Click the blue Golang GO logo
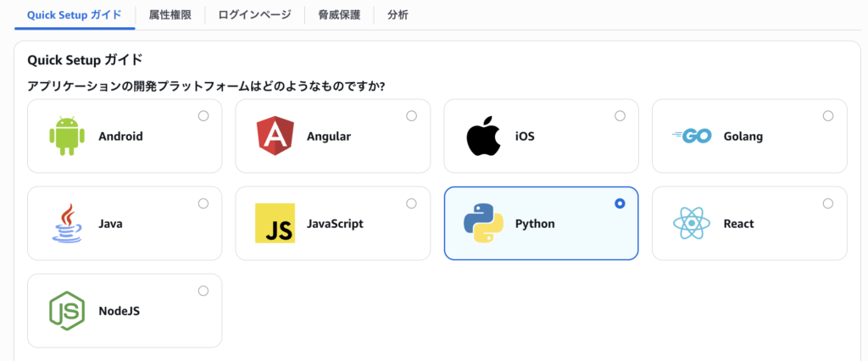 (692, 136)
